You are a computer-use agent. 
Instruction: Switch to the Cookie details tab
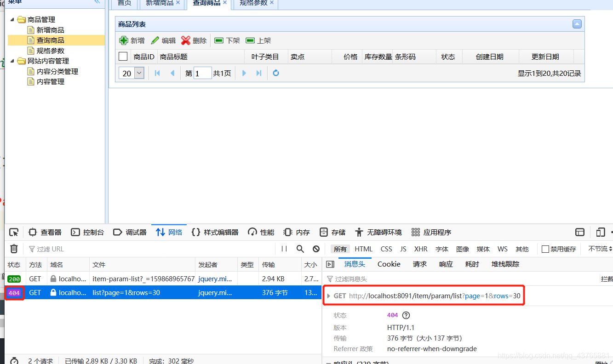389,264
